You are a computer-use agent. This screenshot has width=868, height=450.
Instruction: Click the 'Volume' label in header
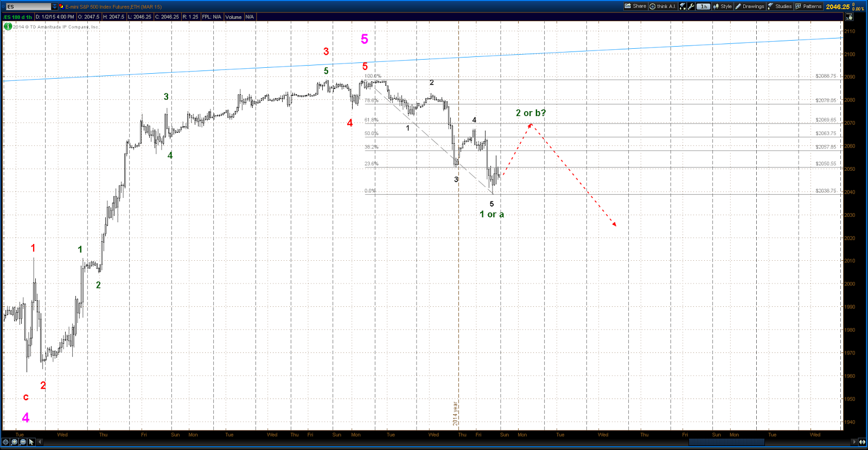click(x=233, y=17)
